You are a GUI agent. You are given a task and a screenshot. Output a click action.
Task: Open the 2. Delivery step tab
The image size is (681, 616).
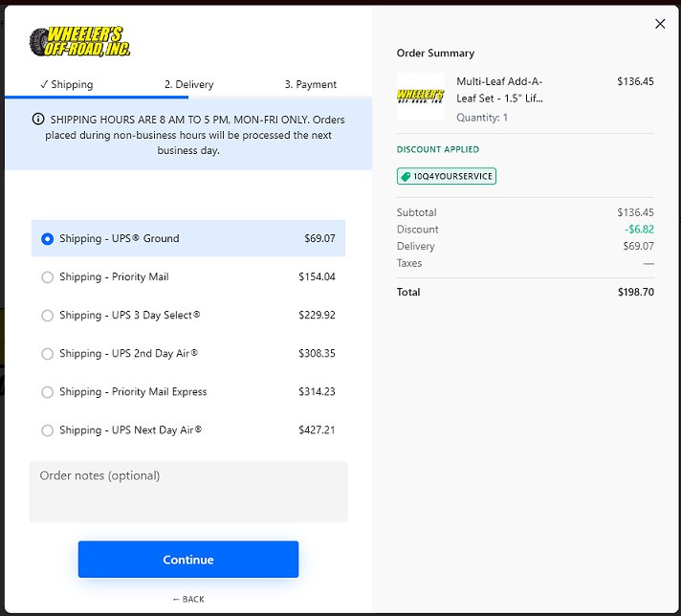tap(189, 84)
